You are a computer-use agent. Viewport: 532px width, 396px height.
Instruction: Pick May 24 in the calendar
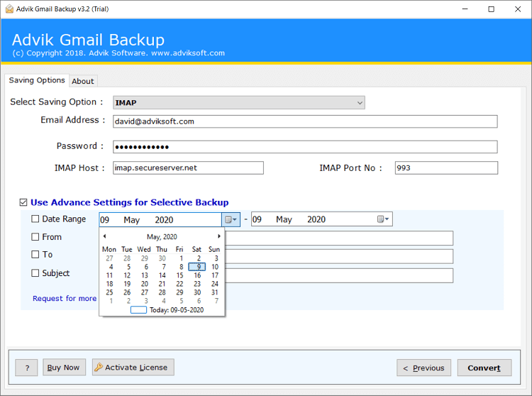click(x=215, y=284)
